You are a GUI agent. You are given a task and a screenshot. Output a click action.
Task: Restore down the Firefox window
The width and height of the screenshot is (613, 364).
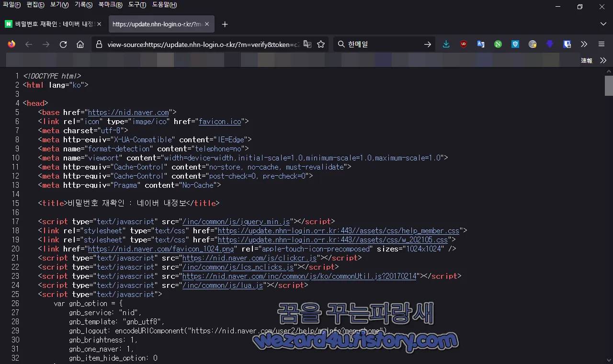click(x=580, y=7)
